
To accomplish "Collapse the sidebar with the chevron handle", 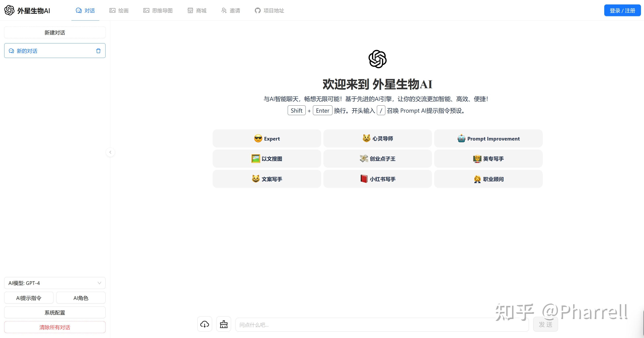I will point(110,152).
